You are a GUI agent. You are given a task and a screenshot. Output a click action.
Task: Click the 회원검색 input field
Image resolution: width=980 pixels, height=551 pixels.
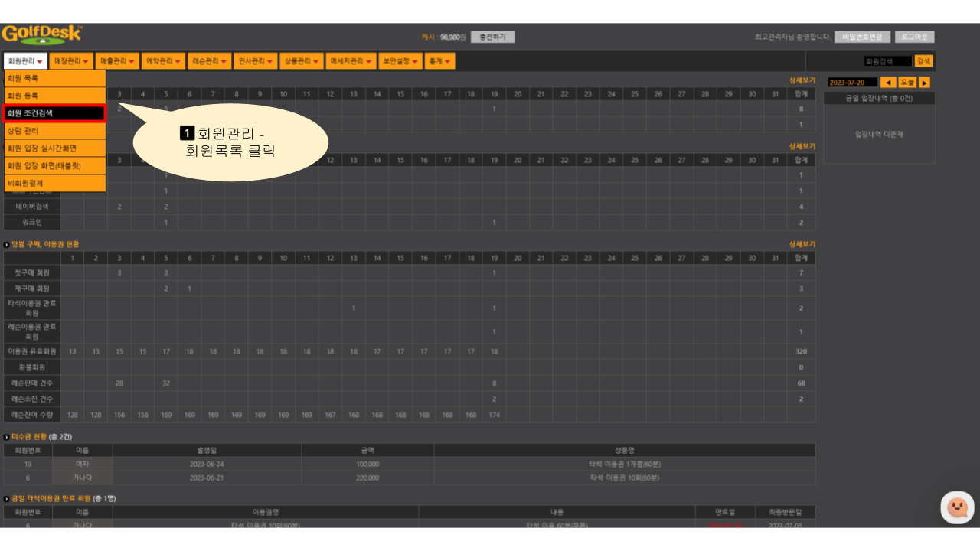[x=887, y=61]
